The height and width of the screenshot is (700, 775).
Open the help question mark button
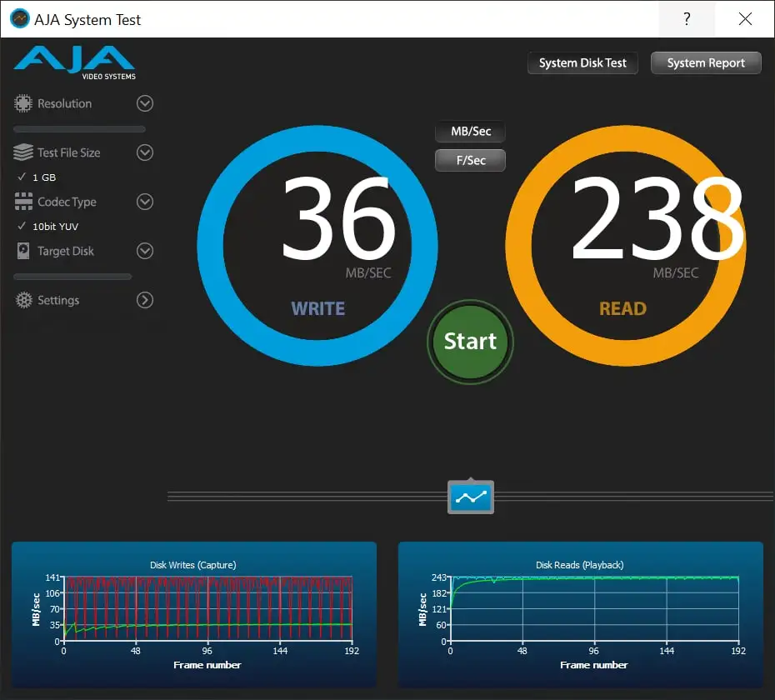(x=687, y=19)
